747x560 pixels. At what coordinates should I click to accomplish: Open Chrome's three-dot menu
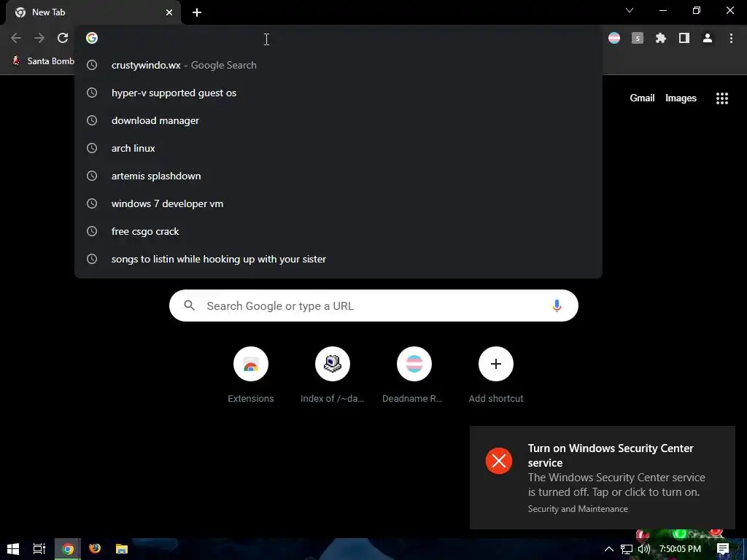[x=731, y=38]
